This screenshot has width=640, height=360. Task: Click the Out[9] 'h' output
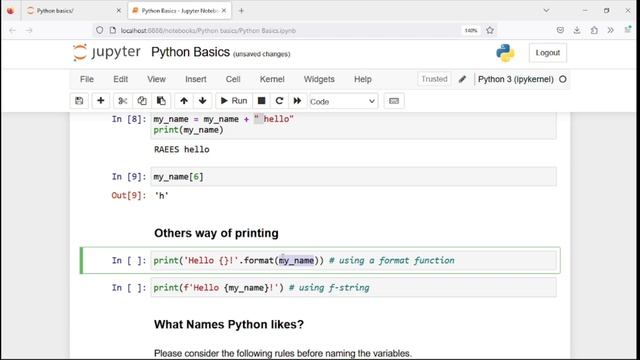[162, 196]
